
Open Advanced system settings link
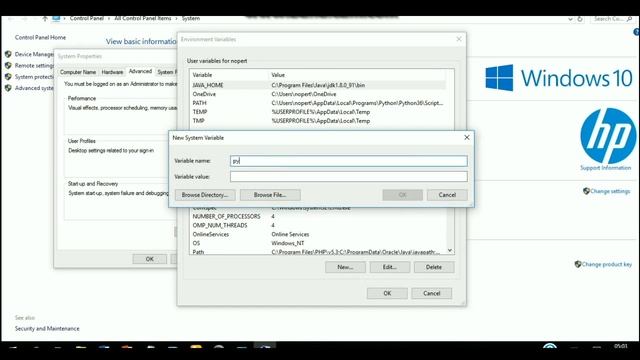pos(34,88)
